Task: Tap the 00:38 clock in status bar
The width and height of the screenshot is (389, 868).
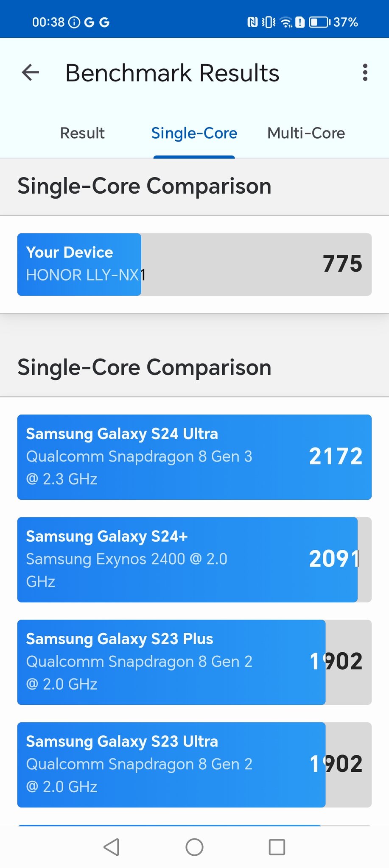Action: coord(48,22)
